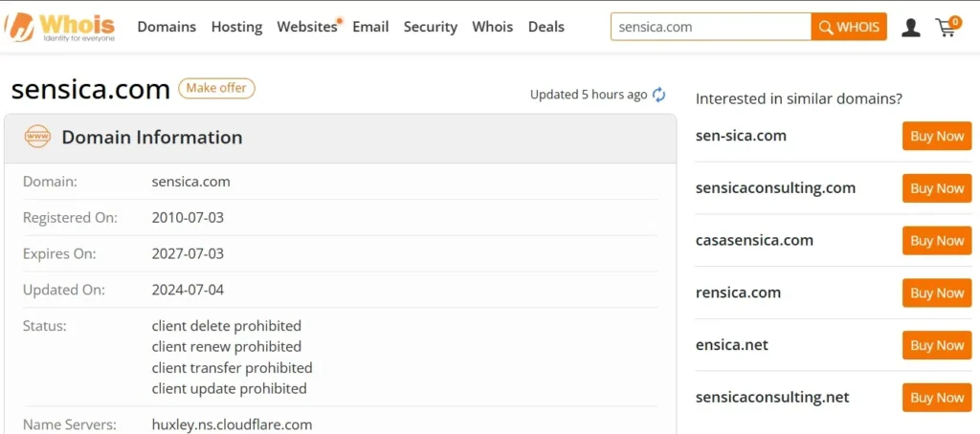Click Interested in similar domains heading
The image size is (980, 434).
tap(799, 98)
